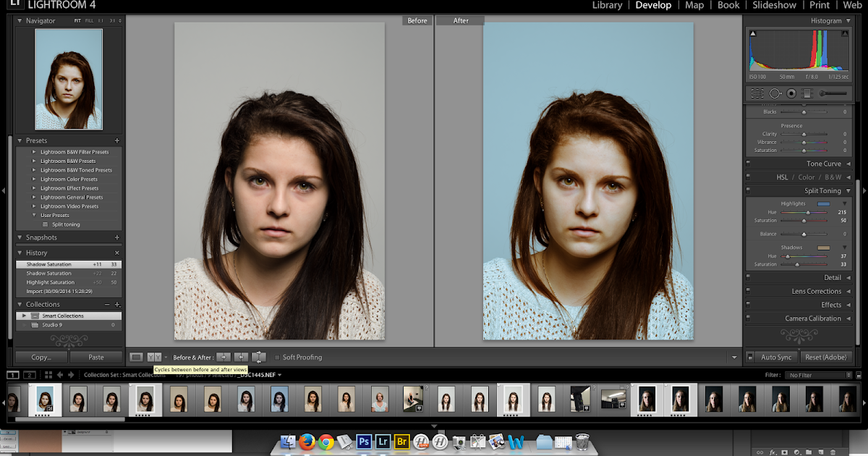Open the Highlights color swatch
Image resolution: width=868 pixels, height=456 pixels.
pyautogui.click(x=823, y=204)
